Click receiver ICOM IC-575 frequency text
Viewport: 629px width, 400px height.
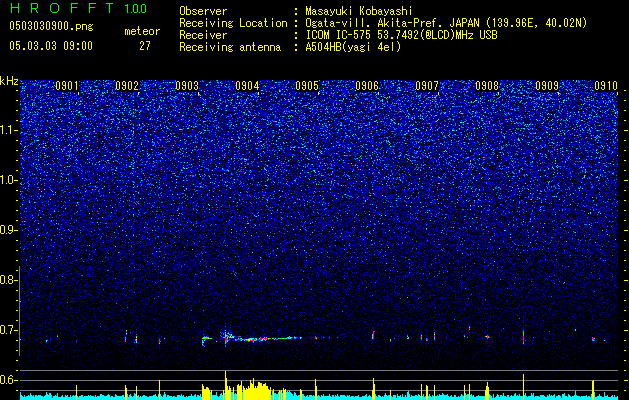coord(402,35)
